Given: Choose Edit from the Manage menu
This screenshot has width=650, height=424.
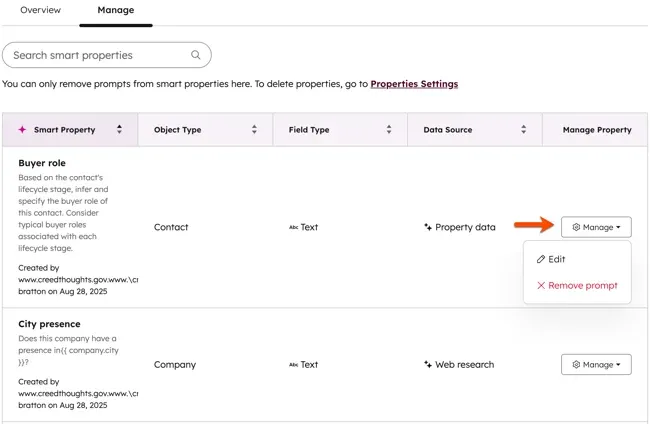Looking at the screenshot, I should click(556, 259).
